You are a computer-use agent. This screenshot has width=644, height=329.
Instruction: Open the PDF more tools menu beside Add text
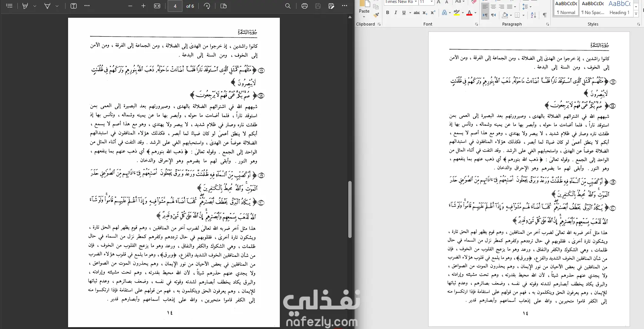tap(87, 6)
